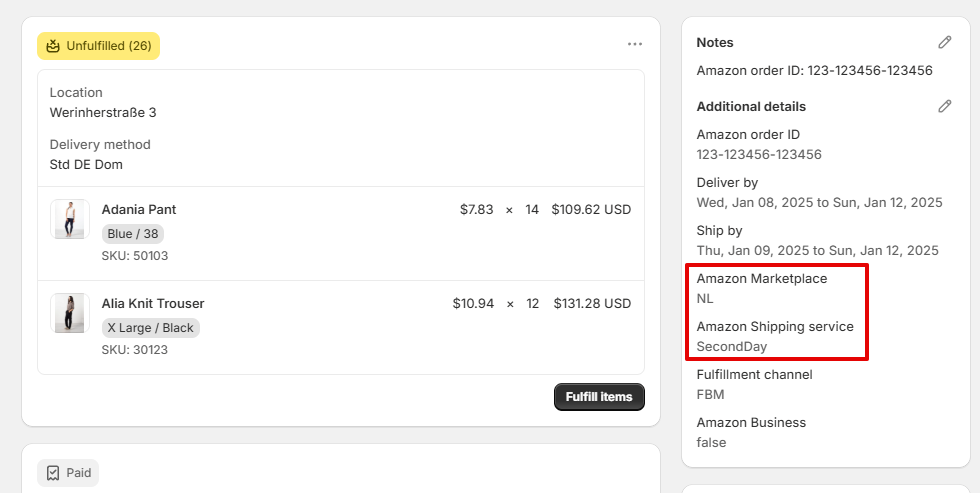The width and height of the screenshot is (980, 493).
Task: Click the Fulfill items button
Action: (x=599, y=397)
